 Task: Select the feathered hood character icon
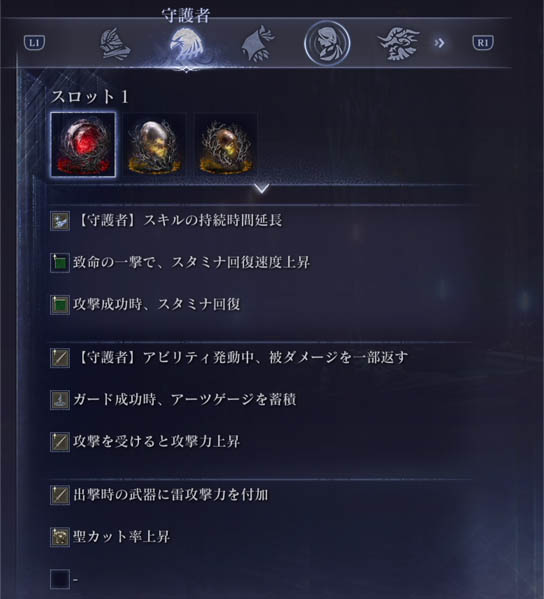pos(258,44)
